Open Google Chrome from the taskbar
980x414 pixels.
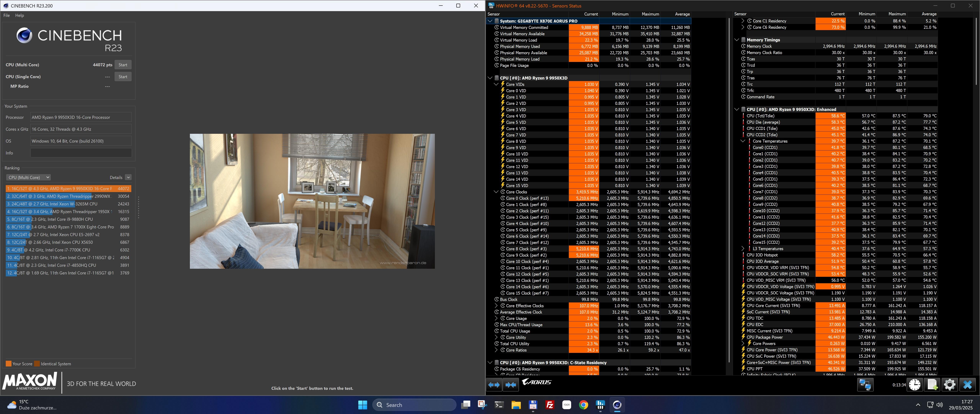[583, 405]
